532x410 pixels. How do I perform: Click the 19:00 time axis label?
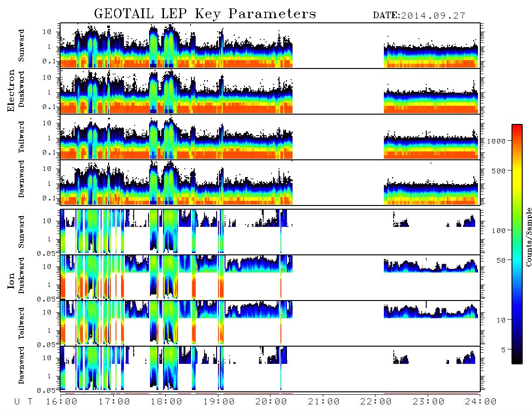pos(219,402)
